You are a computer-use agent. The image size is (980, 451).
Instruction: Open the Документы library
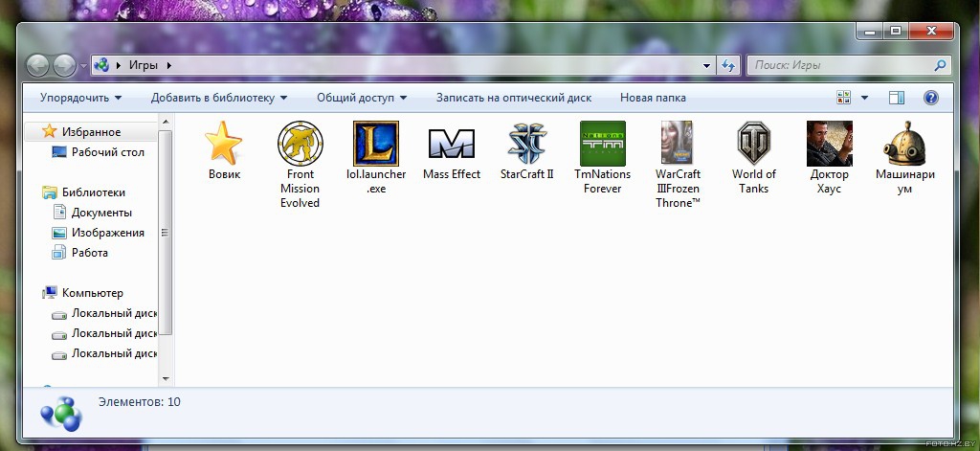click(x=93, y=212)
